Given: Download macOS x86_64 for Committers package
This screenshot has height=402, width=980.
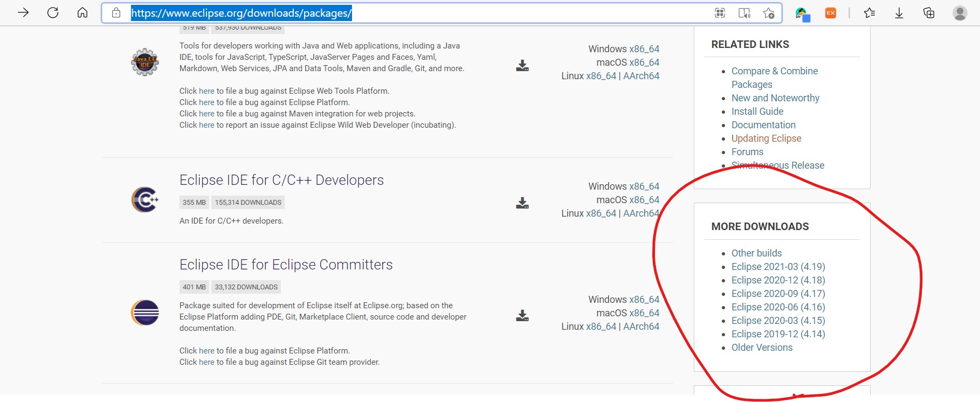Looking at the screenshot, I should 644,313.
